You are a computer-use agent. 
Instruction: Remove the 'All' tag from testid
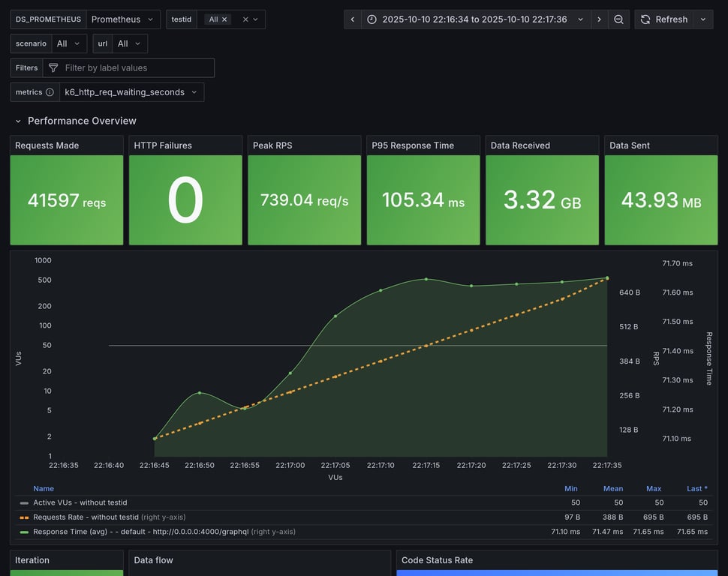[x=224, y=19]
